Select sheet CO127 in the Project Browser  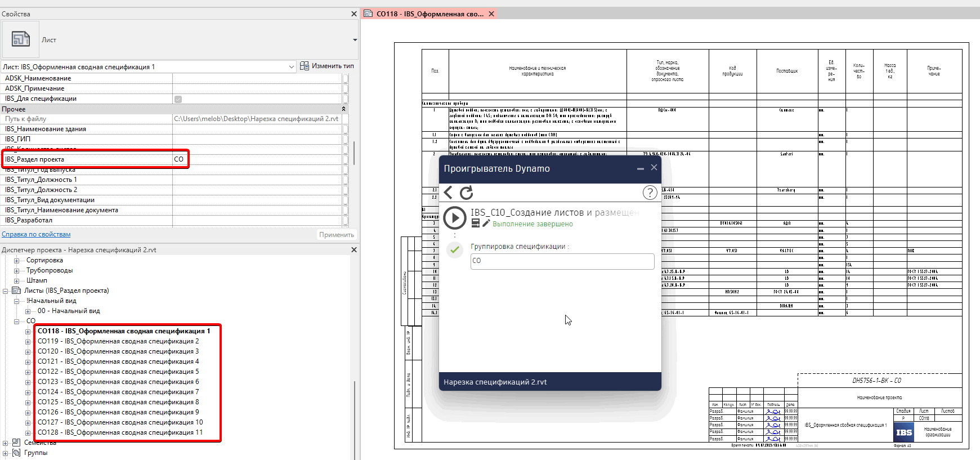(x=120, y=422)
